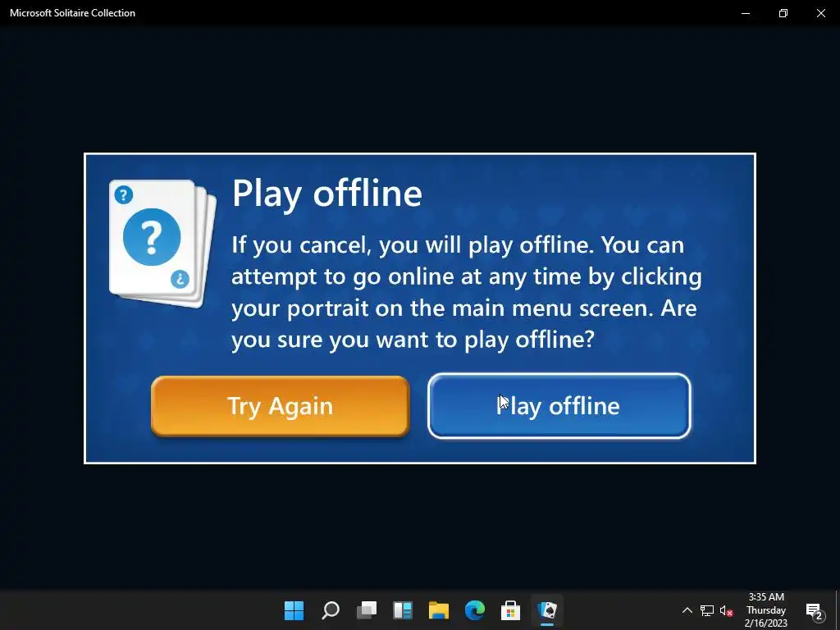Select Solitaire Collection taskbar icon
The image size is (840, 630).
[547, 610]
